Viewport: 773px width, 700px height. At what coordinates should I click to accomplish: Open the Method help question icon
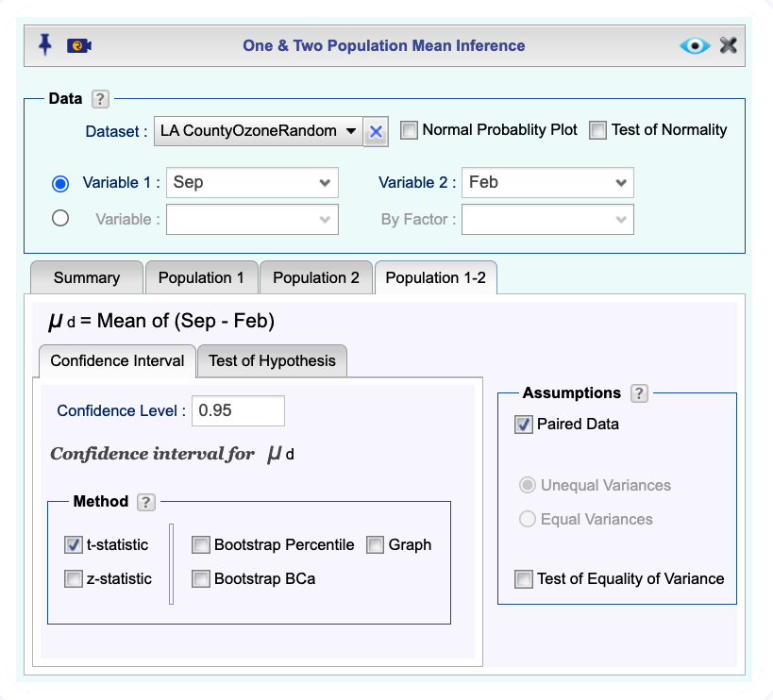[x=146, y=502]
